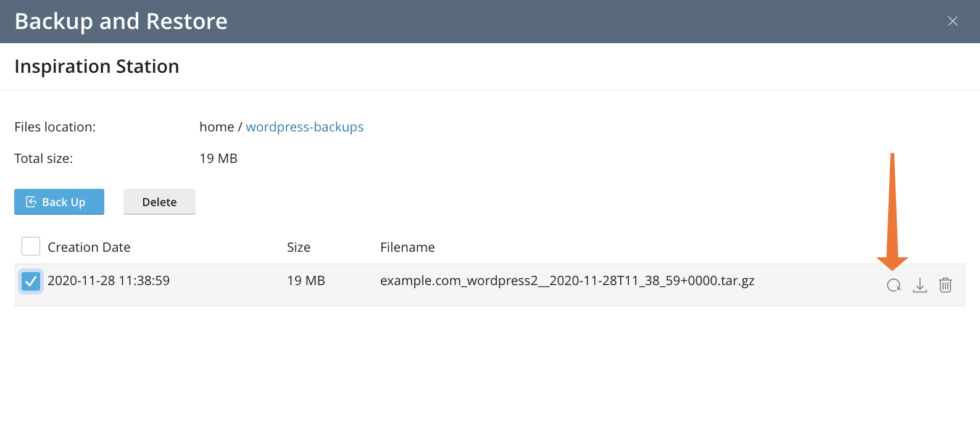980x427 pixels.
Task: Open the wordpress-backups folder link
Action: click(x=305, y=127)
